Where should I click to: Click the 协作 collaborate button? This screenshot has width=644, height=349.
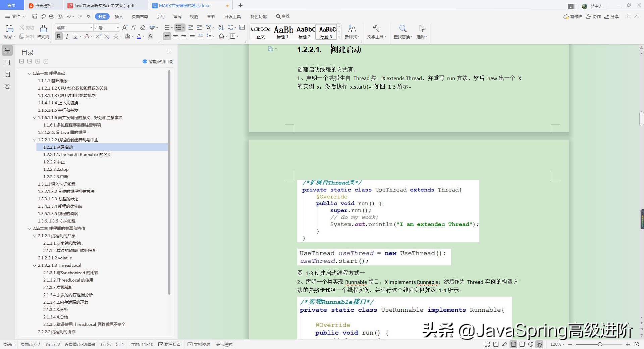point(594,16)
